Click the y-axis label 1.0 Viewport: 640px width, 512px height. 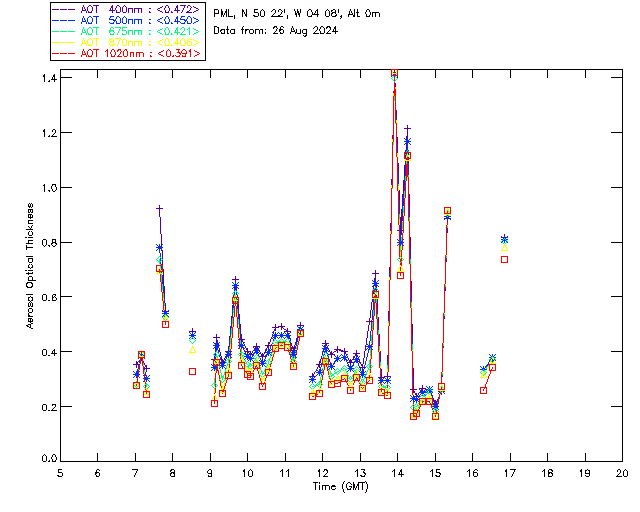49,187
